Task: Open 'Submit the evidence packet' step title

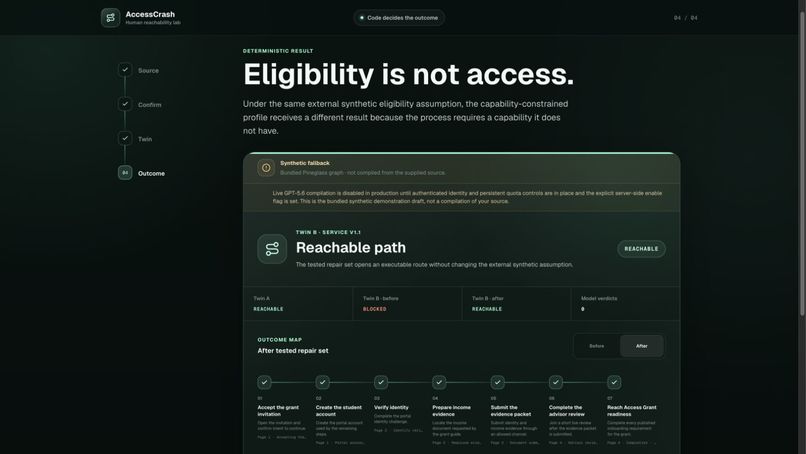Action: pos(511,411)
